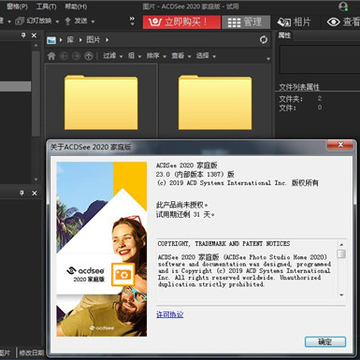Expand arrow before 库 in breadcrumb
The height and width of the screenshot is (360, 360).
(61, 40)
